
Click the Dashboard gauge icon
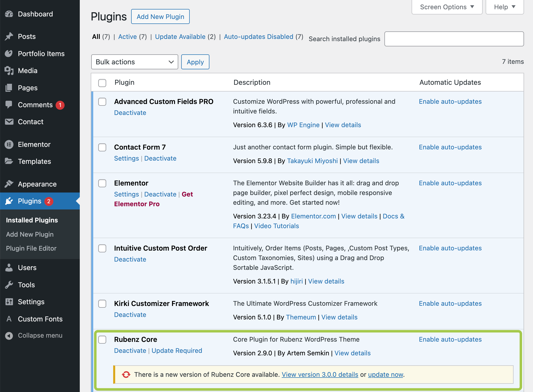click(9, 14)
